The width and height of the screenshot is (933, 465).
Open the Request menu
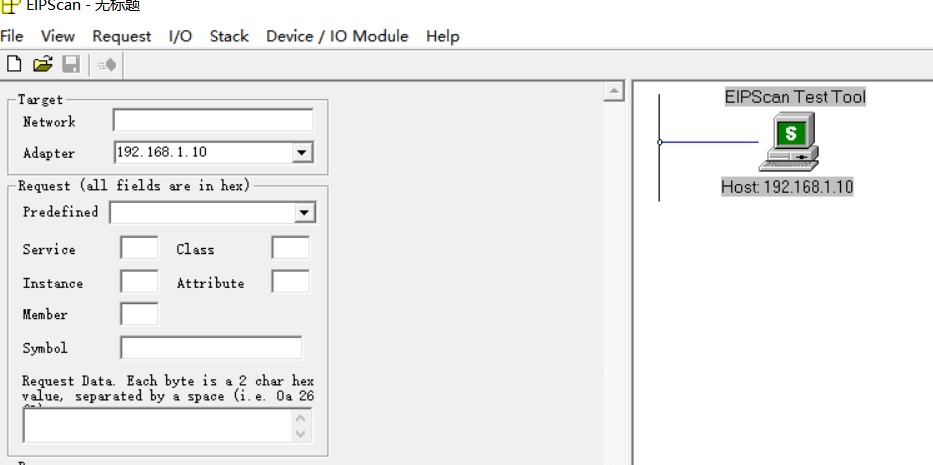point(122,36)
